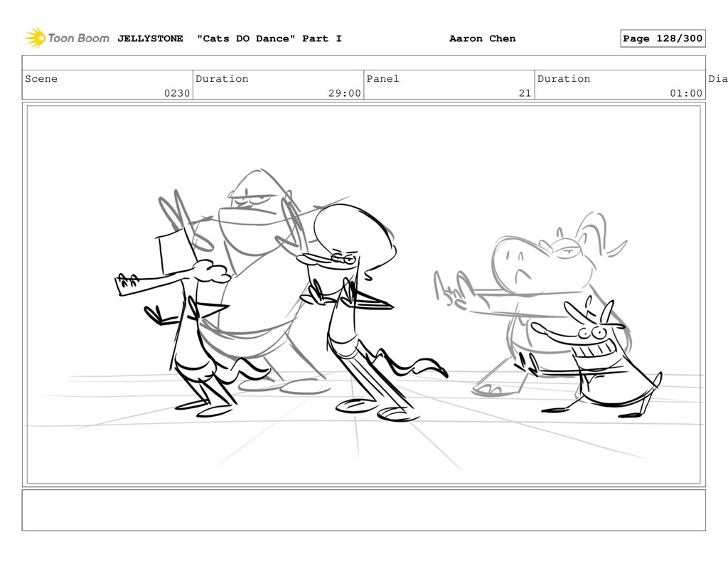
Task: Click the Page 128/300 box
Action: pos(663,38)
